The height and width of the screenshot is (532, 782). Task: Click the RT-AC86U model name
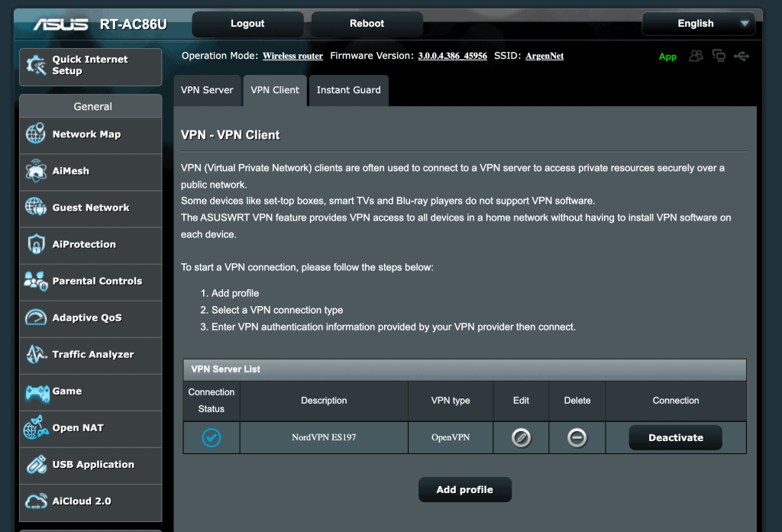coord(133,24)
